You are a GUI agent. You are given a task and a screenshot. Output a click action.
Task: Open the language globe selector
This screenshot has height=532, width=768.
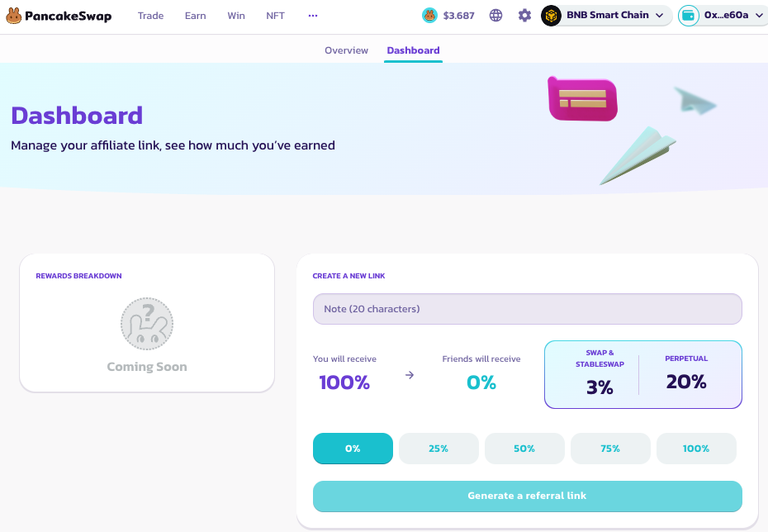click(x=495, y=15)
